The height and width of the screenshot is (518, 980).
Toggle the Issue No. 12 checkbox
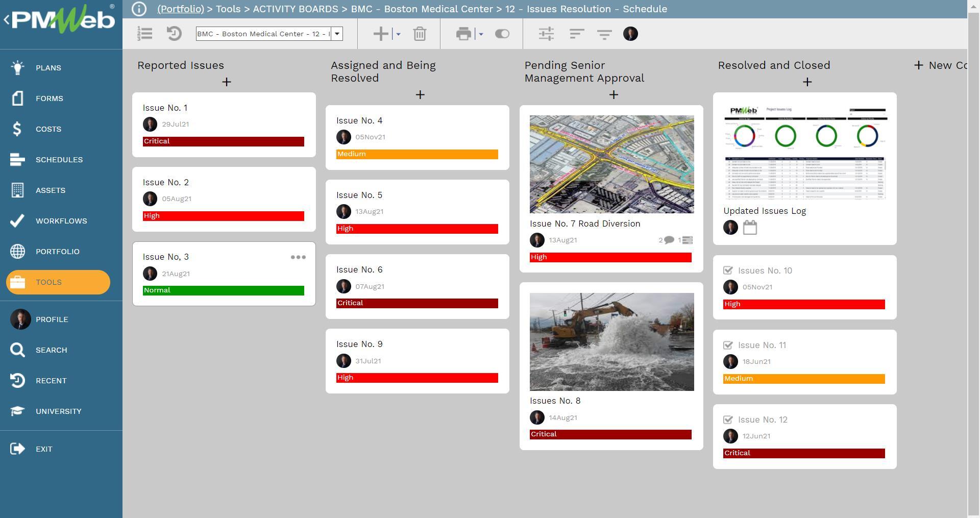click(728, 420)
